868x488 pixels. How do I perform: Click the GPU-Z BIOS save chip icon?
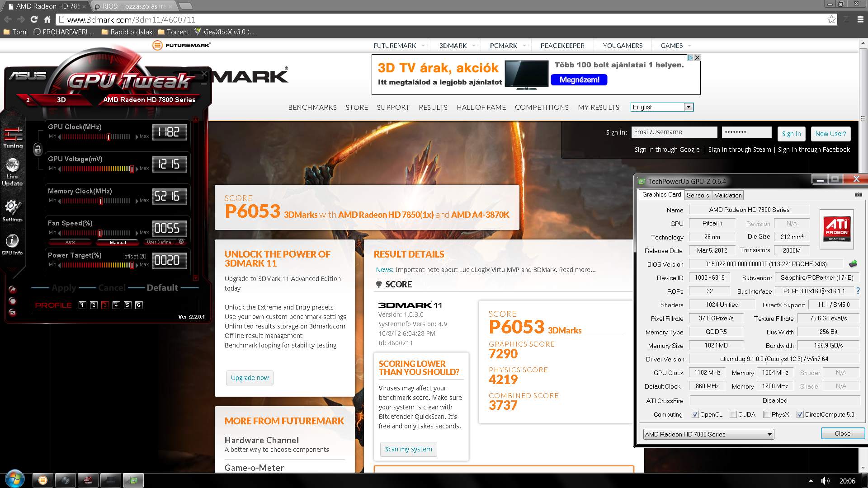coord(853,264)
